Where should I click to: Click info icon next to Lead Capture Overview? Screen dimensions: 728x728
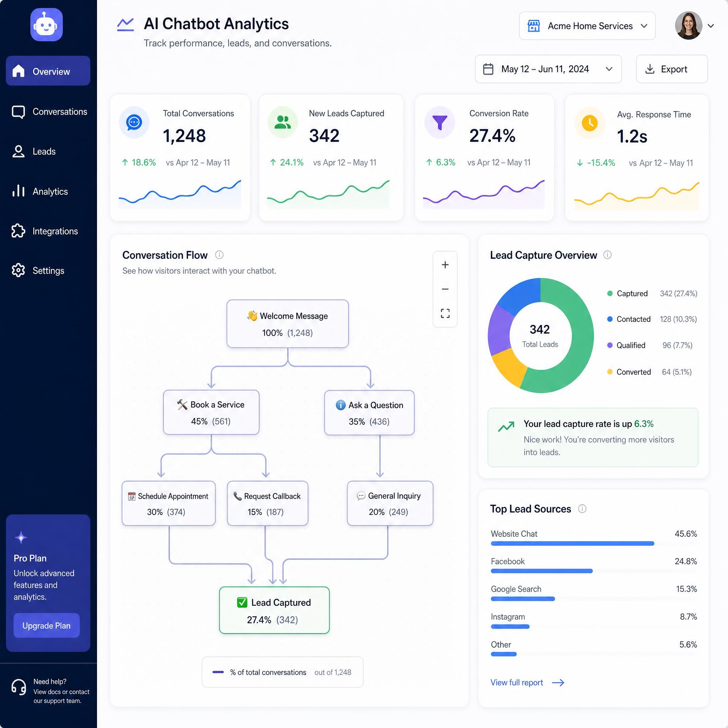click(x=607, y=255)
